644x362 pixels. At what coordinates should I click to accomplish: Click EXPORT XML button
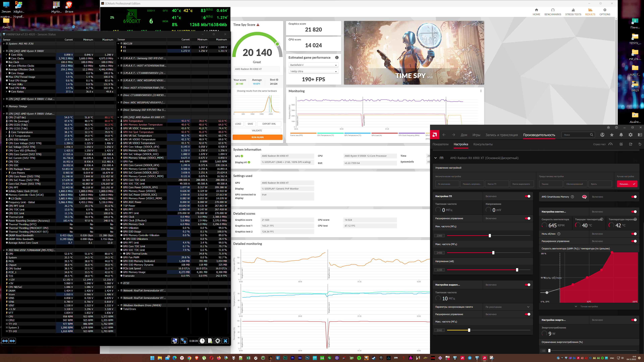269,124
